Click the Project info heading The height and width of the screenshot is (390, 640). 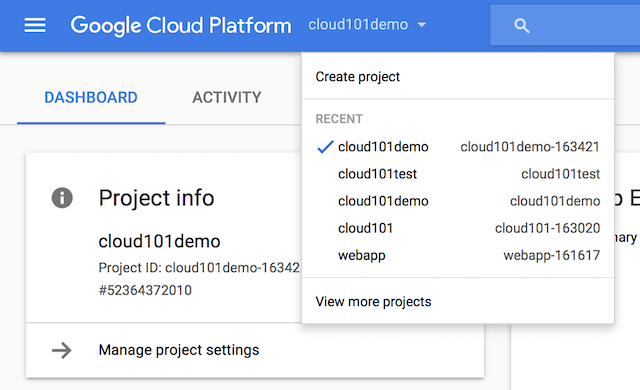(156, 198)
